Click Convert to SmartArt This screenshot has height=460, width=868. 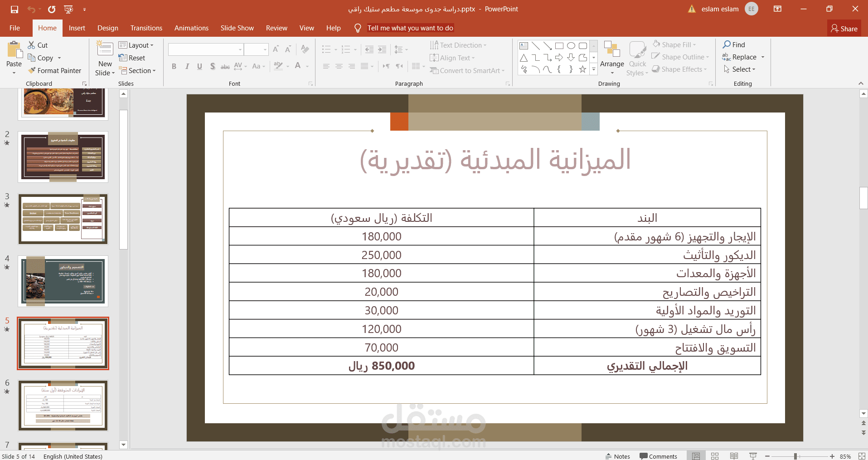[467, 70]
